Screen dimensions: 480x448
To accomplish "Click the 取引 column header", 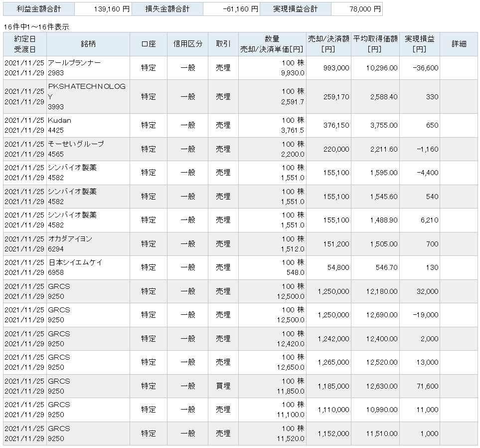I will pyautogui.click(x=223, y=44).
